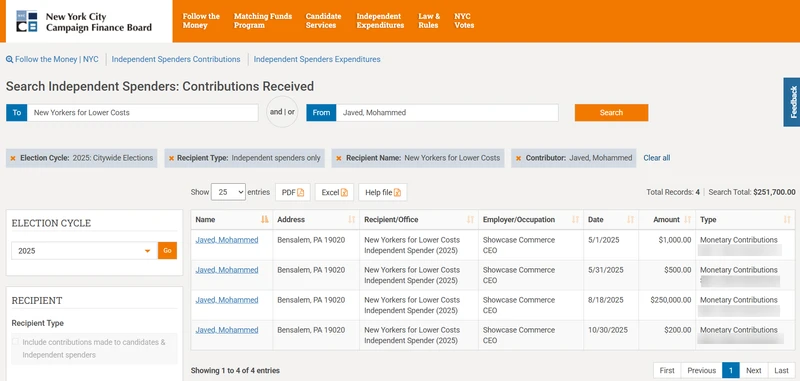Open NYC Votes menu
The height and width of the screenshot is (381, 800).
pos(464,21)
